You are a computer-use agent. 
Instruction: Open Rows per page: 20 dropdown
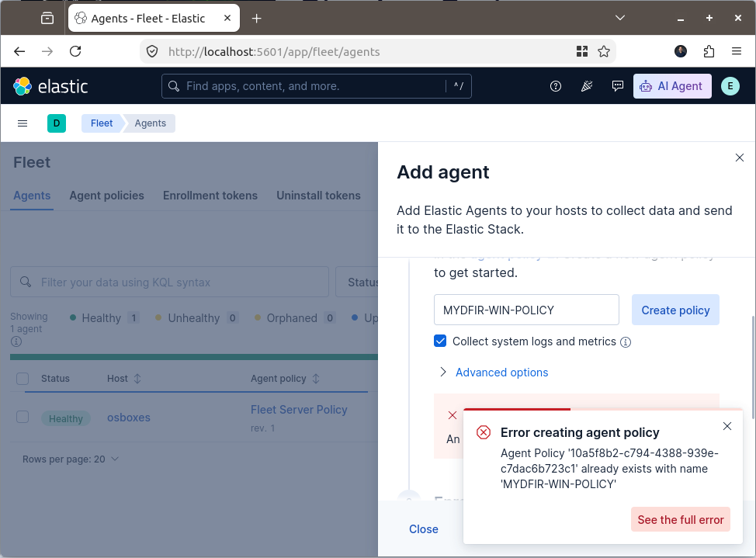click(x=71, y=459)
